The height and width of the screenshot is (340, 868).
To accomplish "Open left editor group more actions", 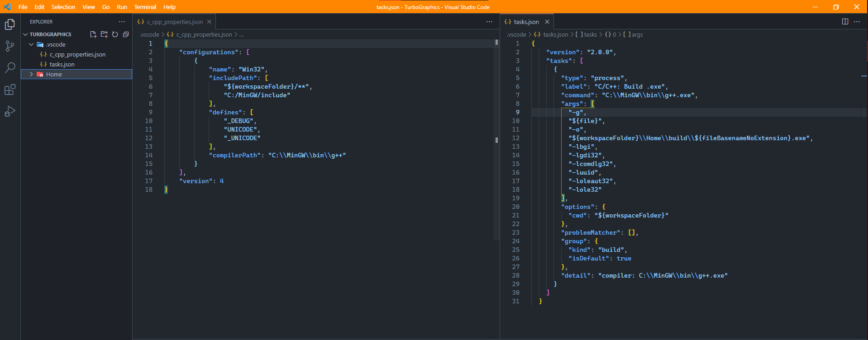I will tap(489, 22).
